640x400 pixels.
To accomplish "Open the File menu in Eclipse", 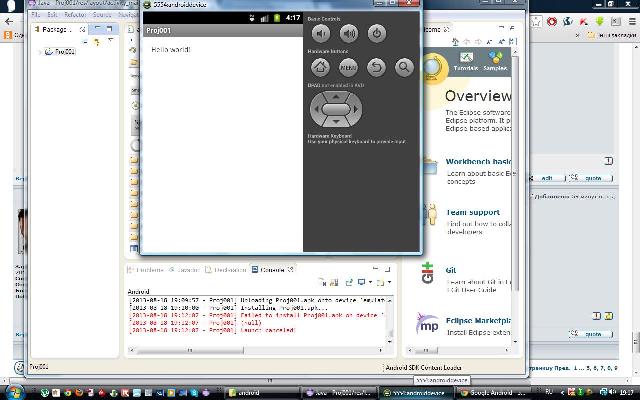I will (36, 15).
